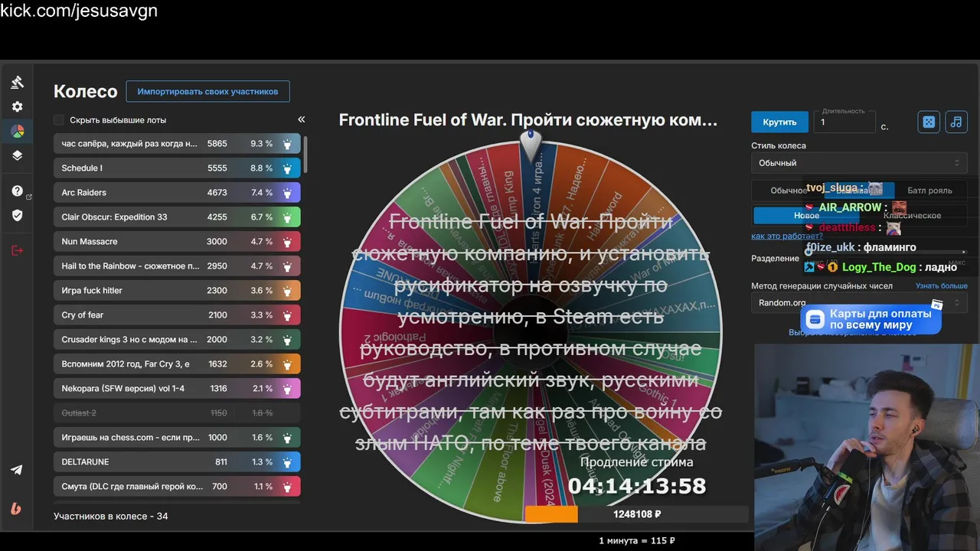The width and height of the screenshot is (980, 551).
Task: Click bulb icon on Cry of fear row
Action: coord(287,315)
